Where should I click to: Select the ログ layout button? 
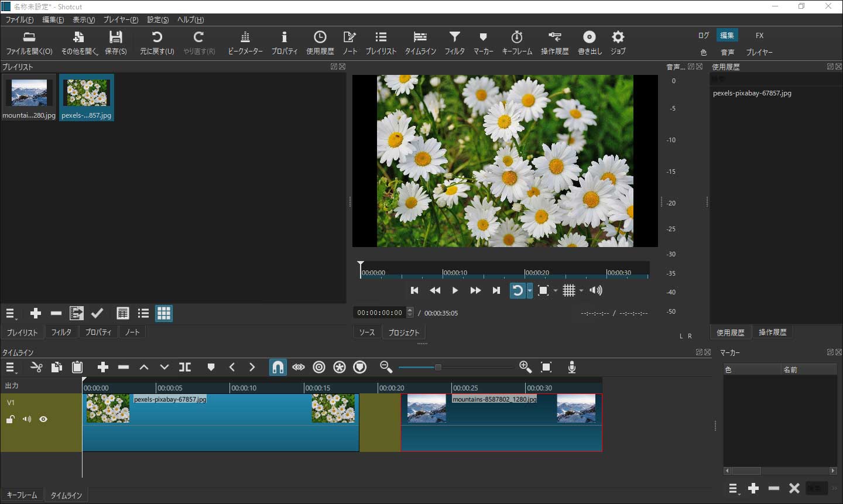click(x=704, y=35)
